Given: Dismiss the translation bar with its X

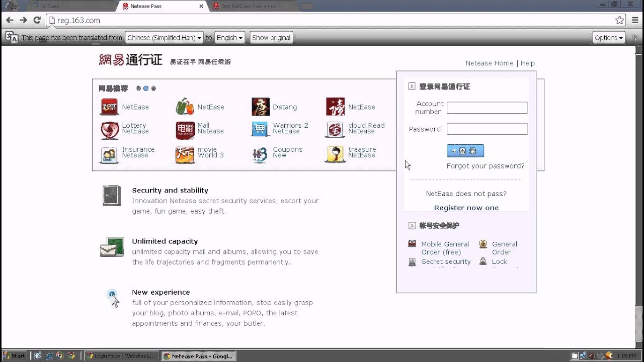Looking at the screenshot, I should coord(634,38).
